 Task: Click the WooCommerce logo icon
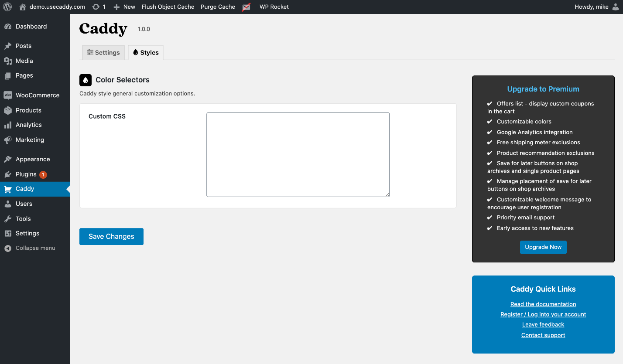tap(8, 95)
